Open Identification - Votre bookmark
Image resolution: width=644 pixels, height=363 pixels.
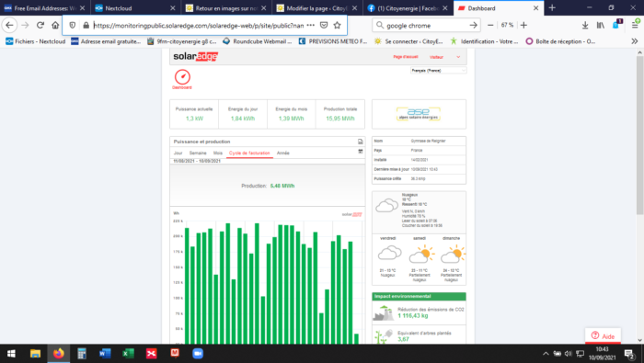484,41
